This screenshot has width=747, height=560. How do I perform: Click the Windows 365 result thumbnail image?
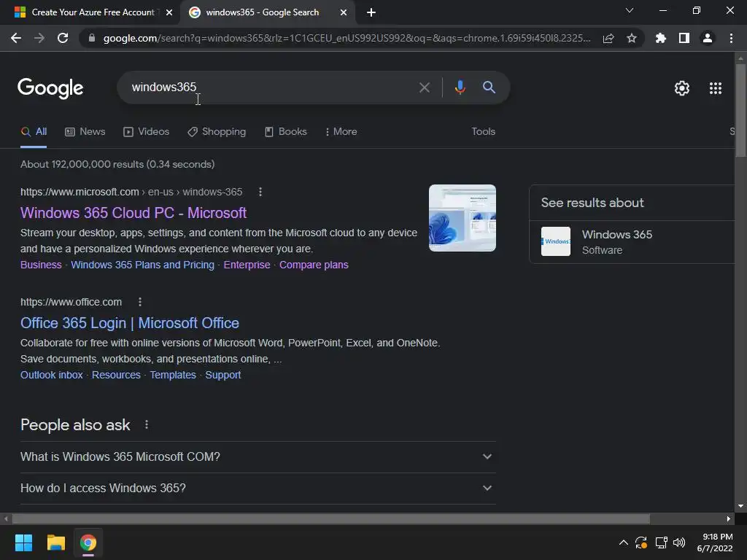462,218
